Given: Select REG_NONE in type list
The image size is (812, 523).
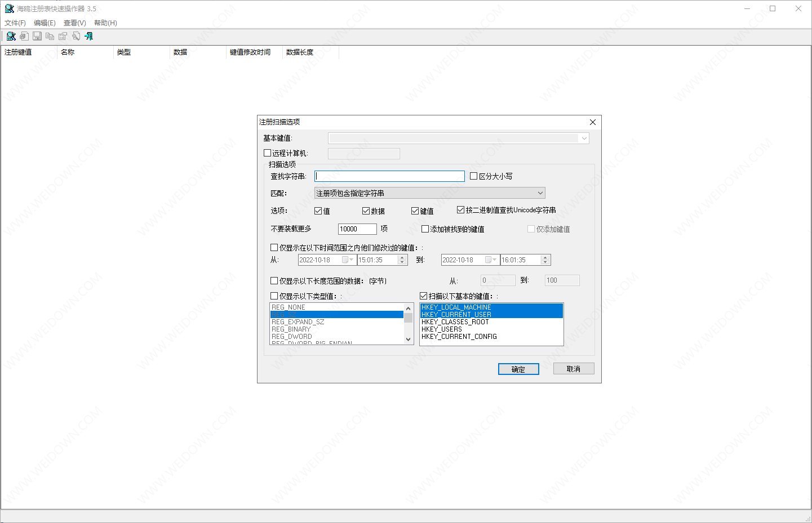Looking at the screenshot, I should pos(337,307).
